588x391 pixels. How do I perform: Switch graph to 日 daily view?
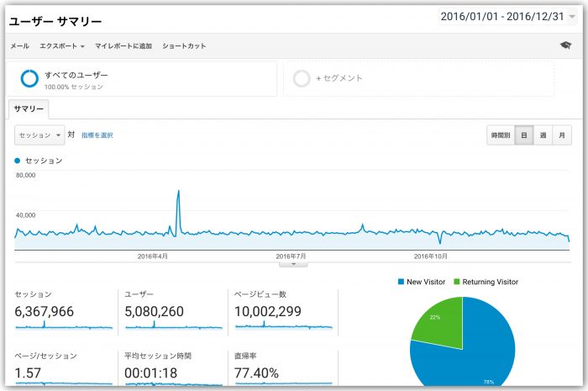(x=523, y=135)
